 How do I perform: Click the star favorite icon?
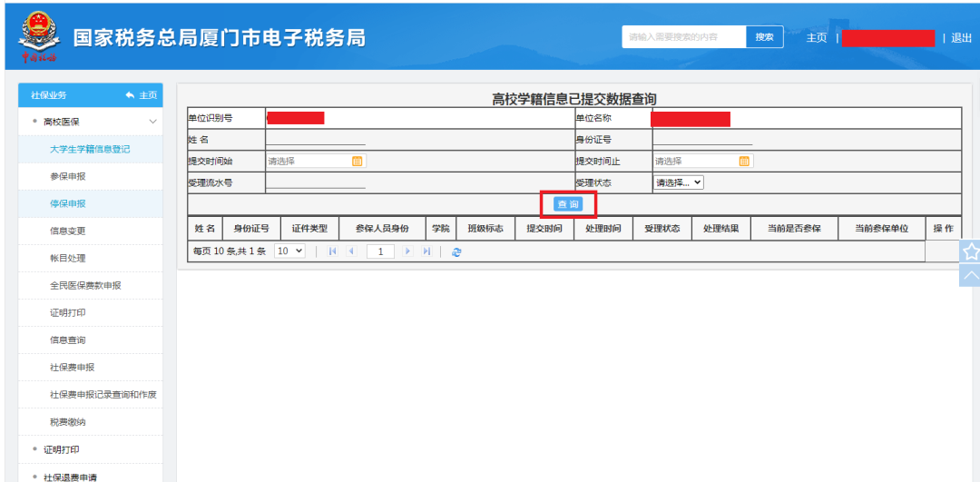970,252
